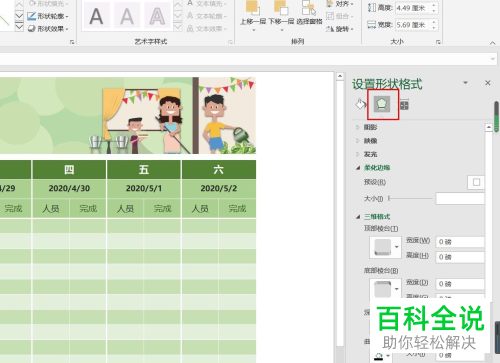Screen dimensions: 500x363
Task: Apply the second gray WordArt style
Action: point(127,16)
